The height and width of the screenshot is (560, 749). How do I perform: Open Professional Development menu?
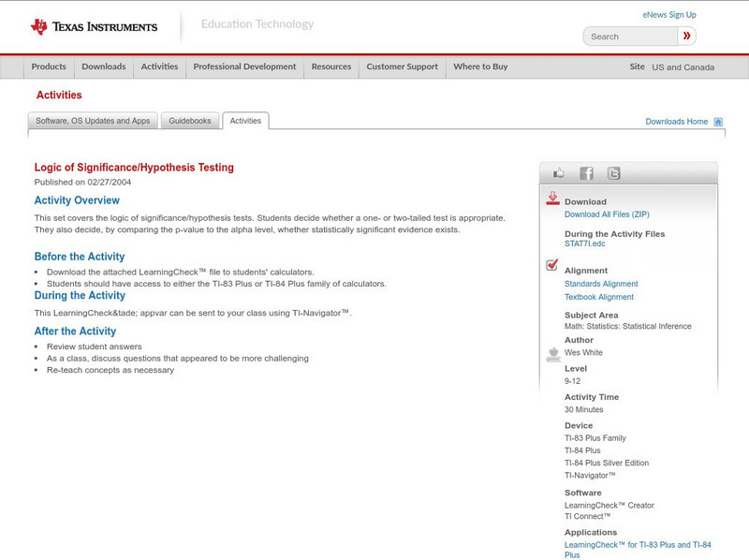(244, 66)
